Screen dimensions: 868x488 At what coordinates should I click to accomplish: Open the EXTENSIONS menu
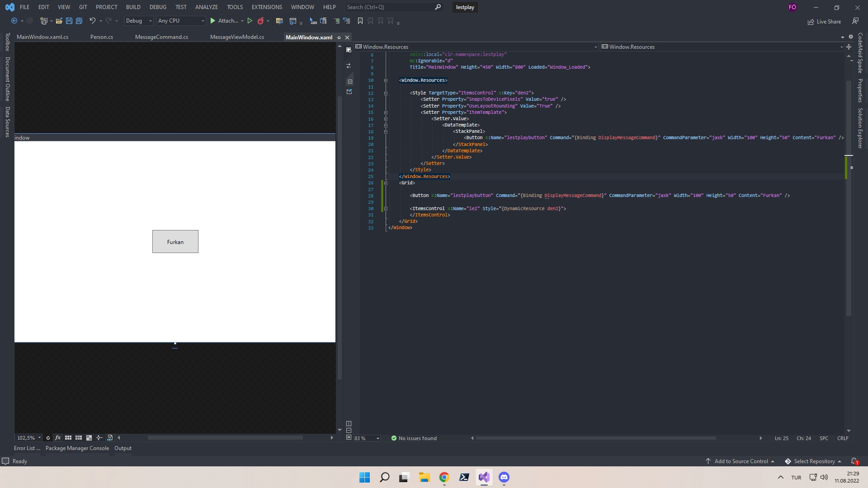point(267,7)
